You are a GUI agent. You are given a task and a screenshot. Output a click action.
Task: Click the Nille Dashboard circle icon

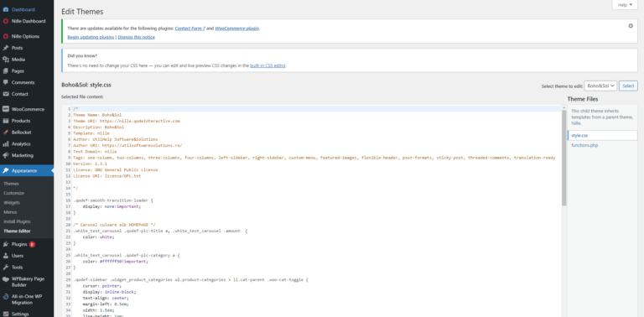6,21
